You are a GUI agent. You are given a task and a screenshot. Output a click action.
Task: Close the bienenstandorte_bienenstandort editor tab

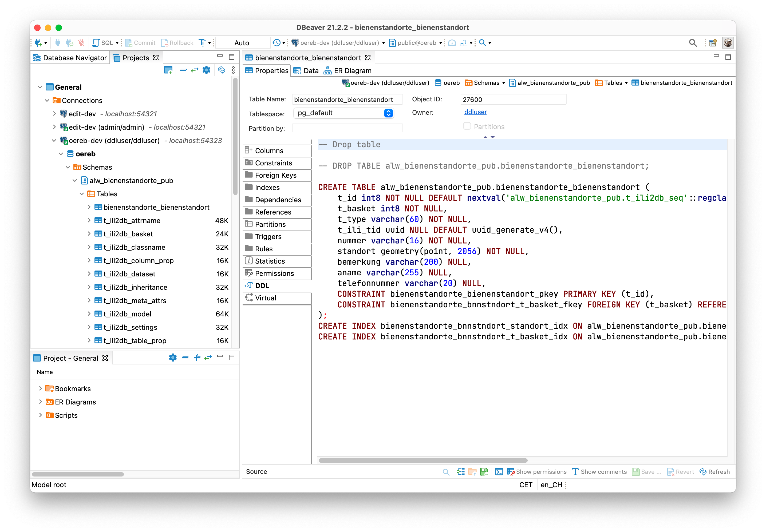click(x=368, y=58)
